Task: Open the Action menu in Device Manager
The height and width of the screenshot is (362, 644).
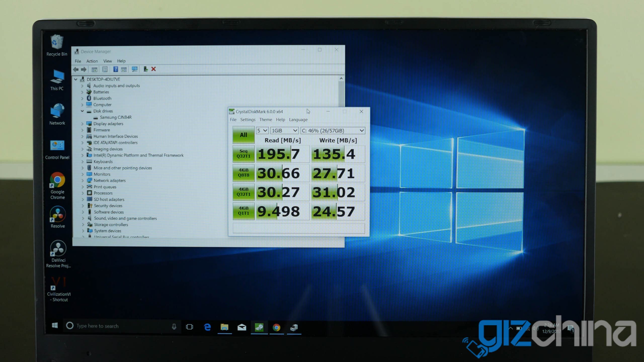Action: [92, 61]
